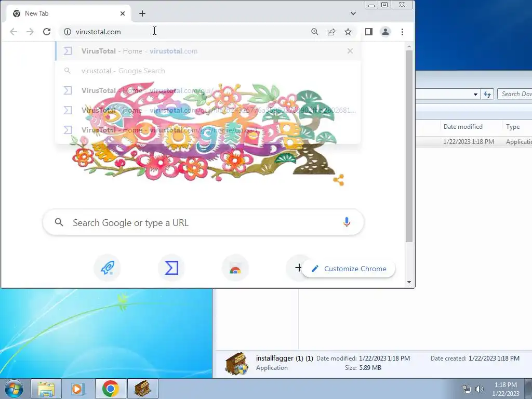This screenshot has width=532, height=399.
Task: Choose the virustotal.com/gui/ suggestion
Action: (x=208, y=90)
